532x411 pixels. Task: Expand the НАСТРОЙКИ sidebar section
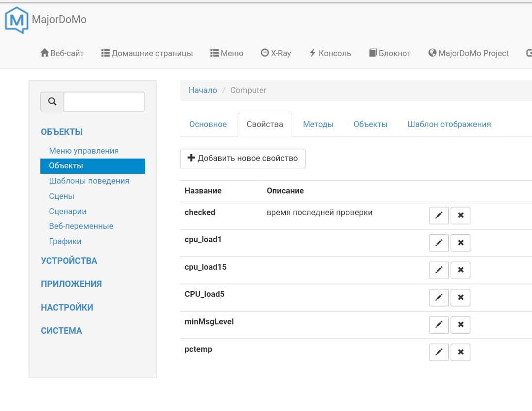[67, 308]
